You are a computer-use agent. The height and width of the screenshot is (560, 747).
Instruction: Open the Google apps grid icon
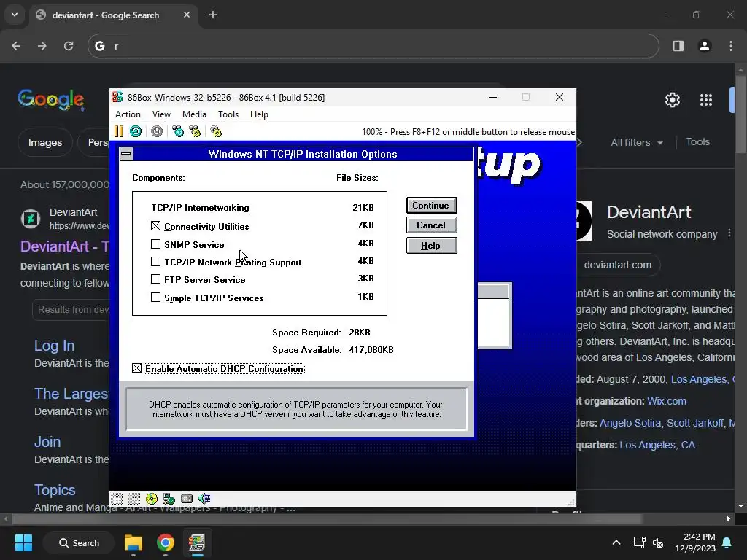point(706,100)
